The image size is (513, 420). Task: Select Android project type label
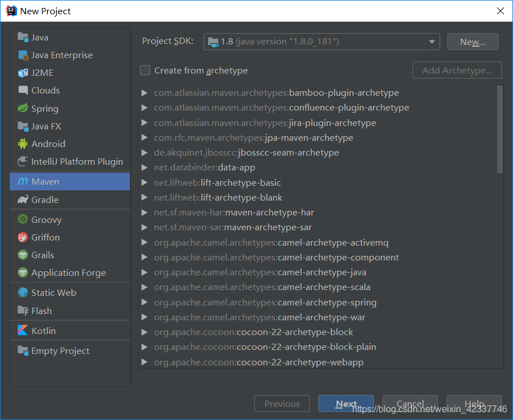pyautogui.click(x=48, y=144)
